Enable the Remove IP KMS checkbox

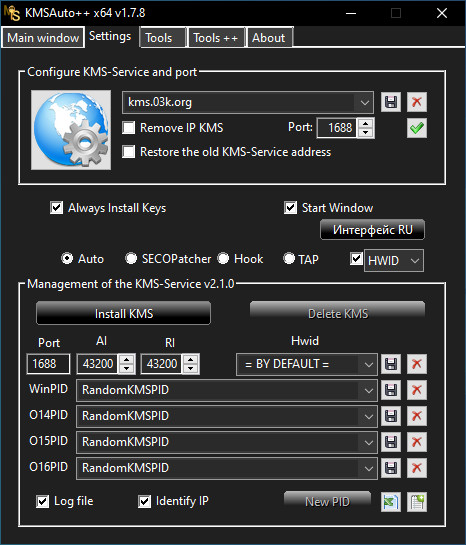129,128
